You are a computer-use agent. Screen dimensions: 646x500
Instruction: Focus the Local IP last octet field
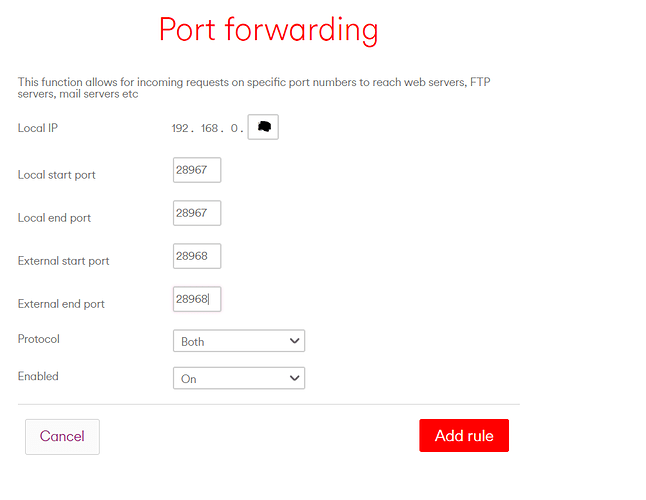click(x=263, y=127)
